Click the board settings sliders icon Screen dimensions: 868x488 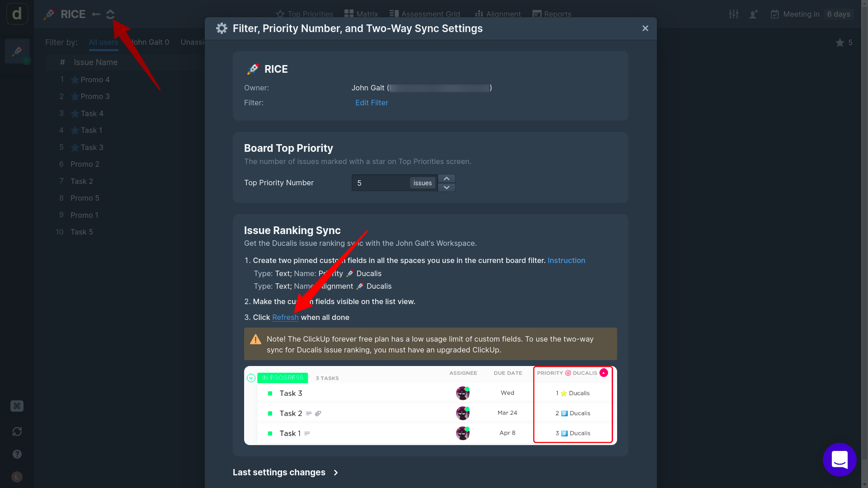(x=734, y=14)
